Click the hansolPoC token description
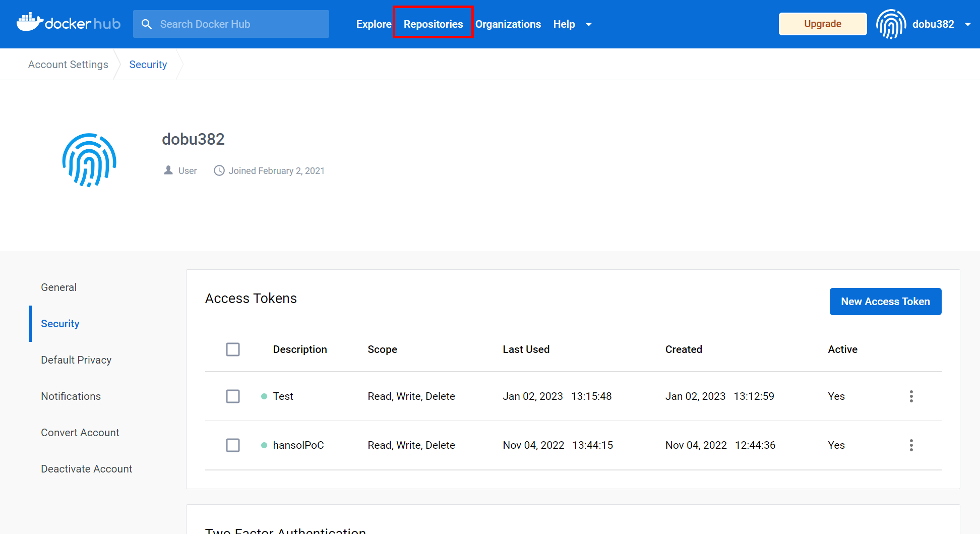This screenshot has width=980, height=534. click(x=298, y=445)
